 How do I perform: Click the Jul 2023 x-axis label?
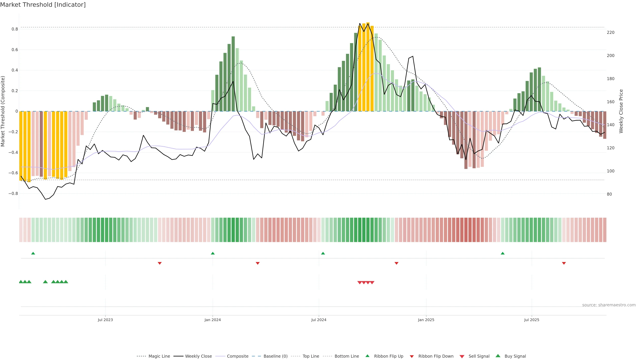tap(105, 320)
